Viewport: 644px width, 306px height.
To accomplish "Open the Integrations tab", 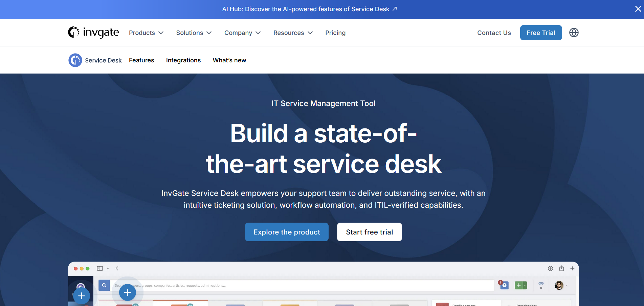I will click(x=183, y=60).
